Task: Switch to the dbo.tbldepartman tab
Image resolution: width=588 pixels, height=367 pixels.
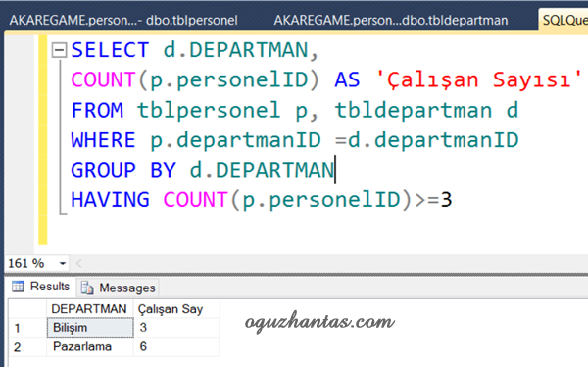Action: [391, 20]
